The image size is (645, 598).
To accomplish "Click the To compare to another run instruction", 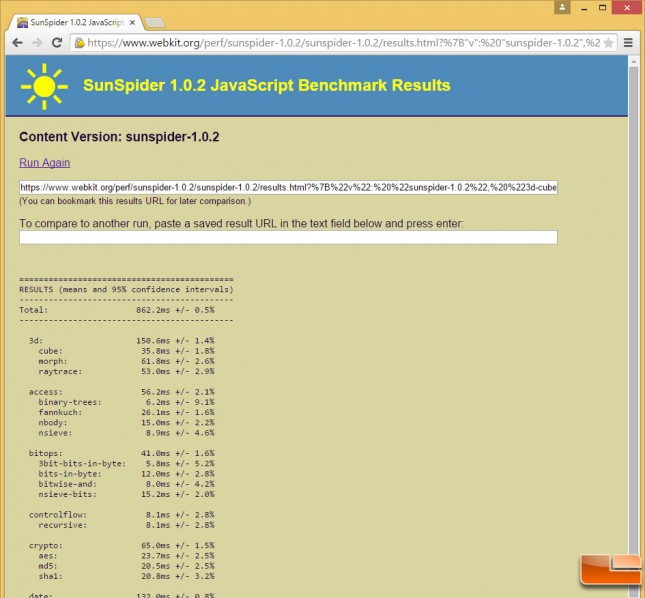I will [241, 224].
